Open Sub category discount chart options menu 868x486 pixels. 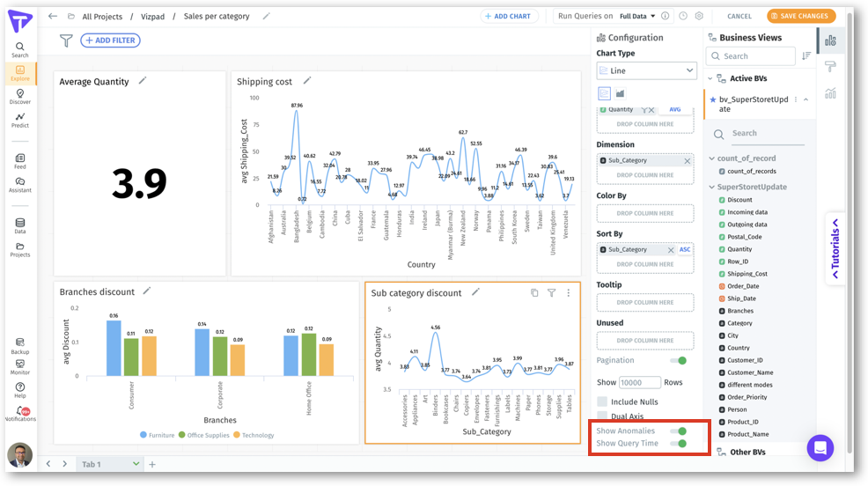pos(568,292)
